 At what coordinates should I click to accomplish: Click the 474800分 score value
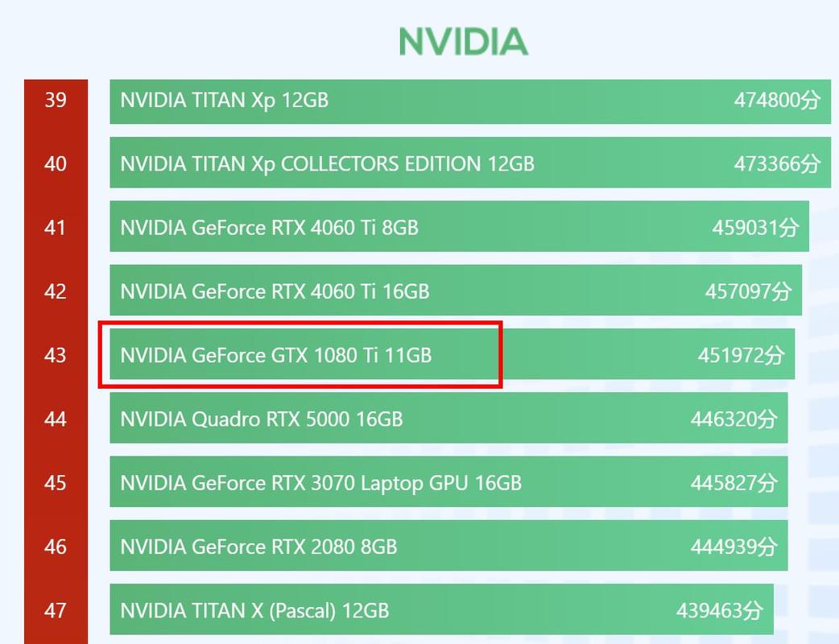click(777, 100)
